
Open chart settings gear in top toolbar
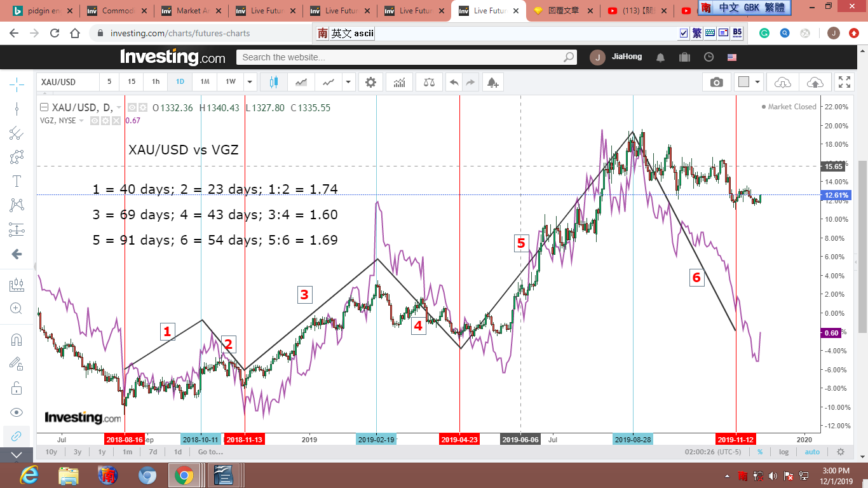coord(370,82)
